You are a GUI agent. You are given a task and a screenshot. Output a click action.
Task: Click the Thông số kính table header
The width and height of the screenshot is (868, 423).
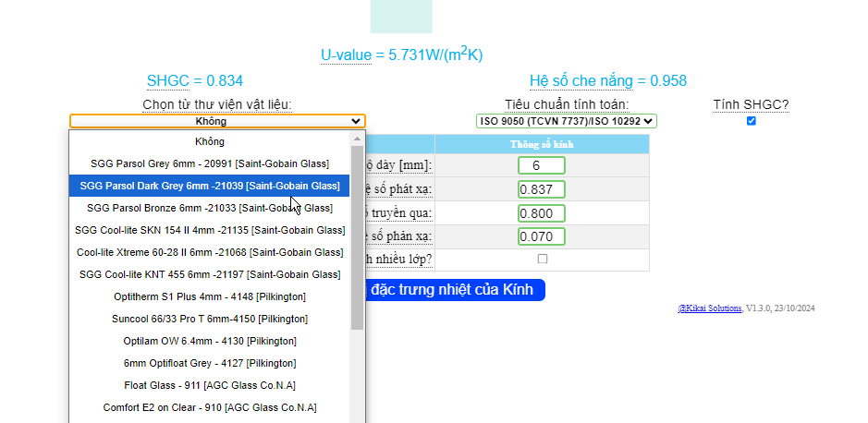pos(542,144)
